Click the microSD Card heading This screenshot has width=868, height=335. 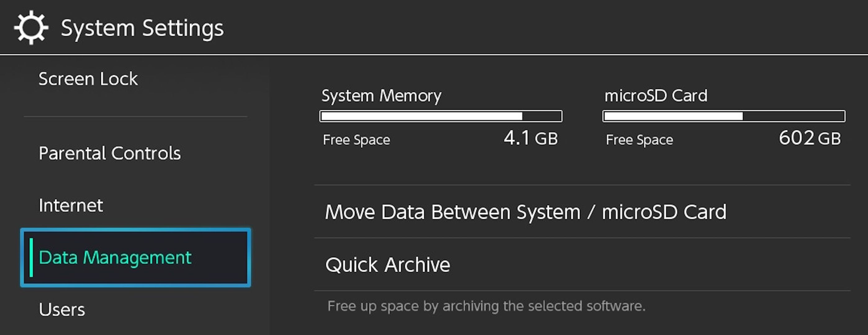tap(656, 96)
